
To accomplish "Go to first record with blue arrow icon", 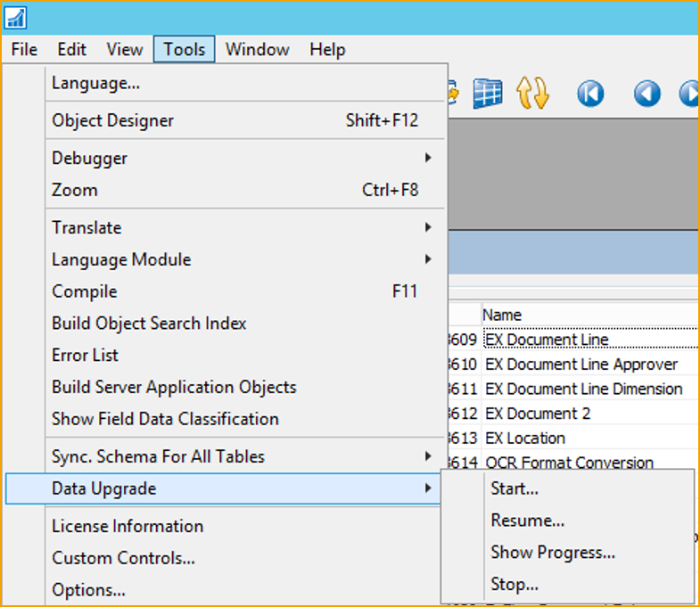I will click(590, 94).
